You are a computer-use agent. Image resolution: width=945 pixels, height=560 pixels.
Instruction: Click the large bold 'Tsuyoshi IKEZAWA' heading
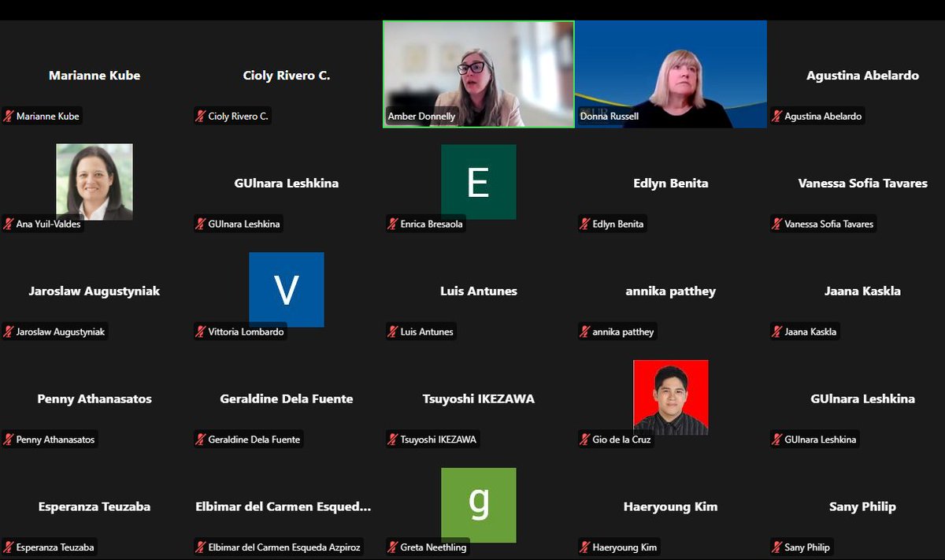coord(479,399)
